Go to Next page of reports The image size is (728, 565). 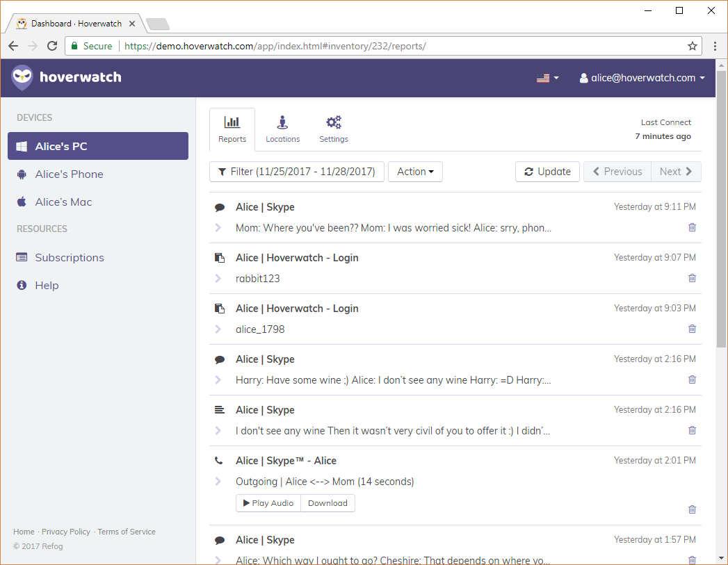676,172
